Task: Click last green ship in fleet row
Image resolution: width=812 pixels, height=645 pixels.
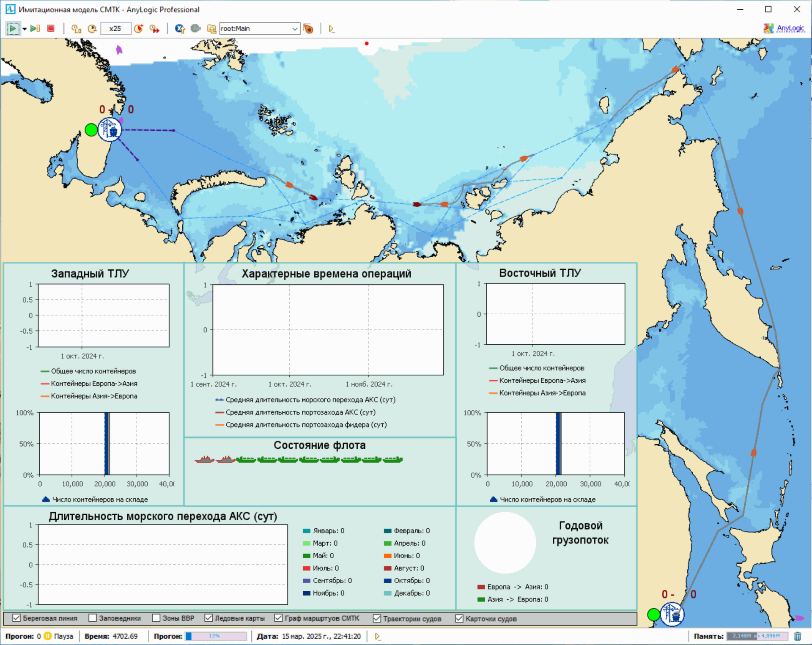Action: point(393,459)
